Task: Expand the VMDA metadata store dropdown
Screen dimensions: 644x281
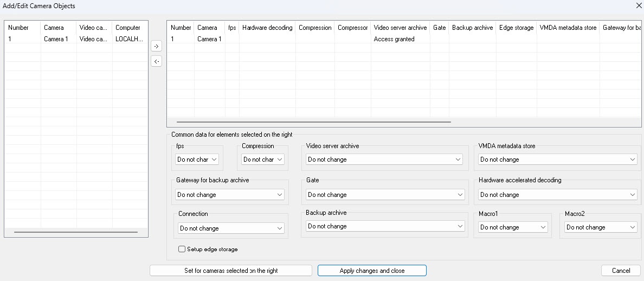Action: pos(557,159)
